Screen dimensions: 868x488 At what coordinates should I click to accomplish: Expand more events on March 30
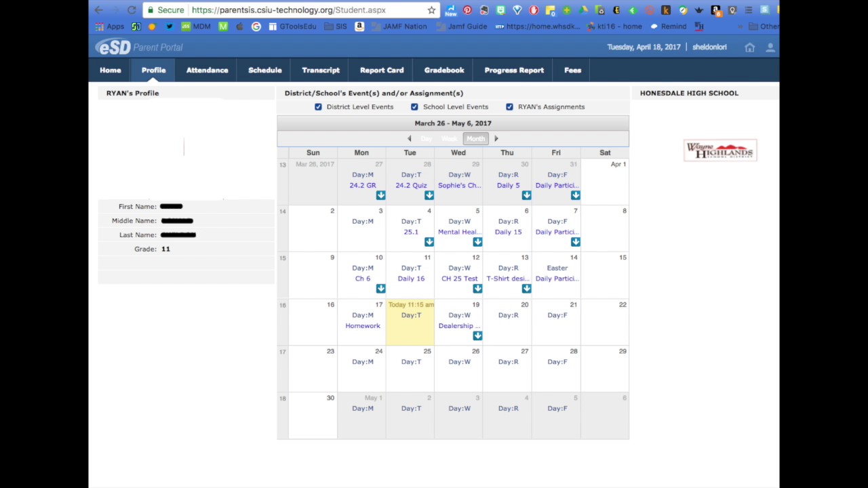tap(526, 195)
